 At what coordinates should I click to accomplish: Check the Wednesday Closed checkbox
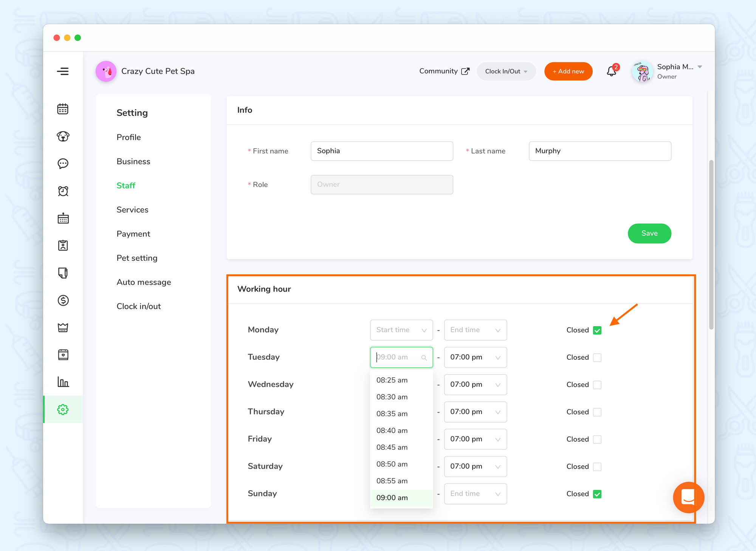coord(597,385)
